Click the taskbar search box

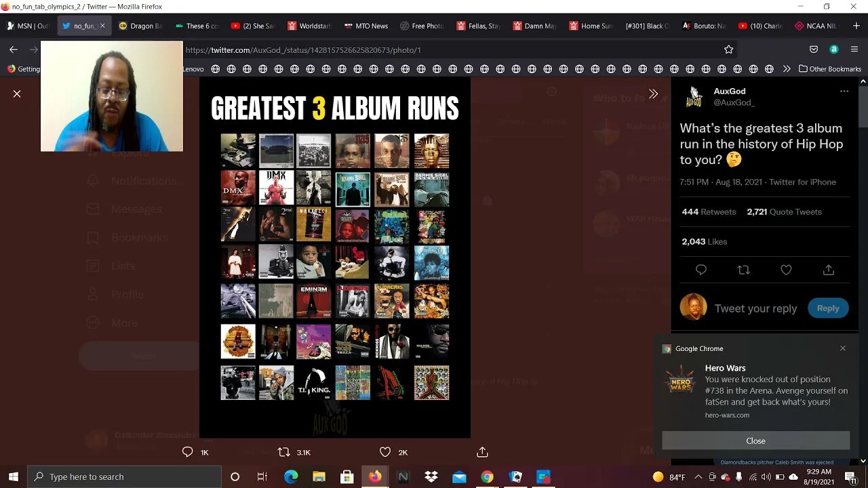pyautogui.click(x=125, y=476)
